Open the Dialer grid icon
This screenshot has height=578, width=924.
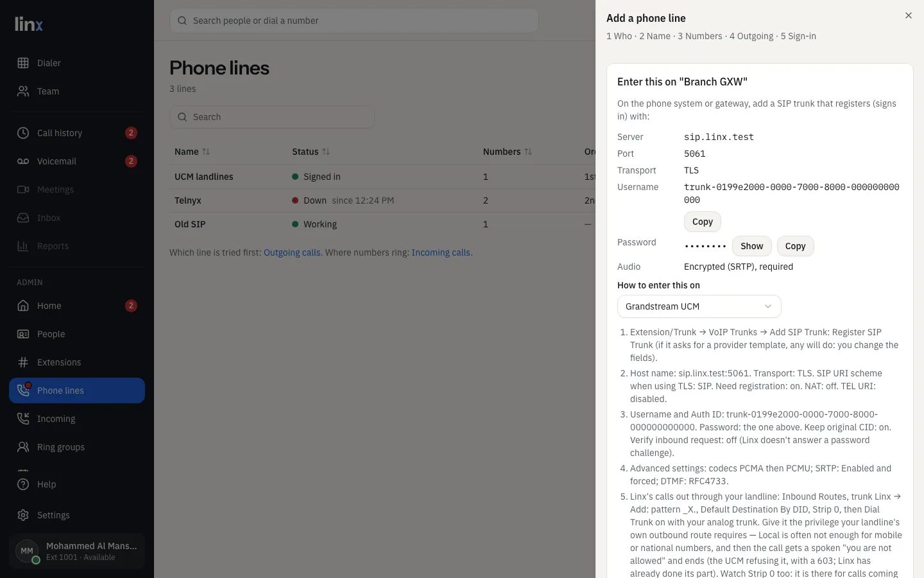(23, 63)
